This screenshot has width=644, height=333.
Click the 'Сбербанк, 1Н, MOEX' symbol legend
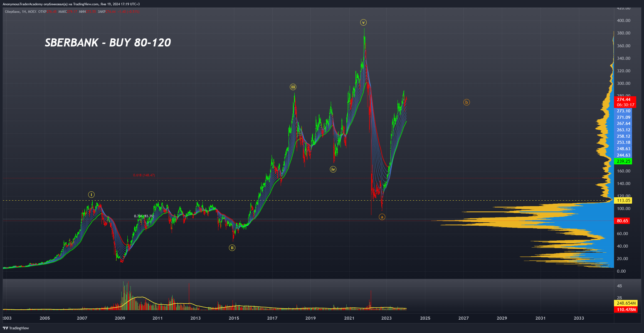coord(21,12)
